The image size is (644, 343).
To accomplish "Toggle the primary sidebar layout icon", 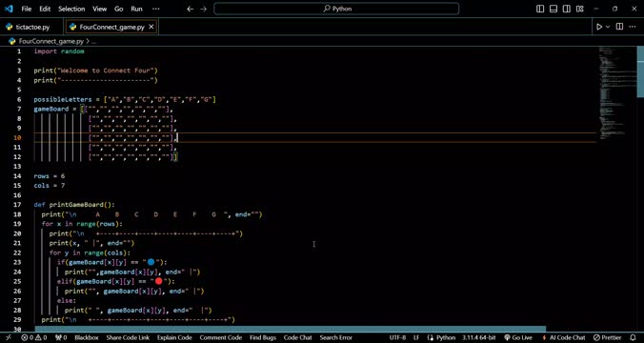I will pyautogui.click(x=540, y=9).
